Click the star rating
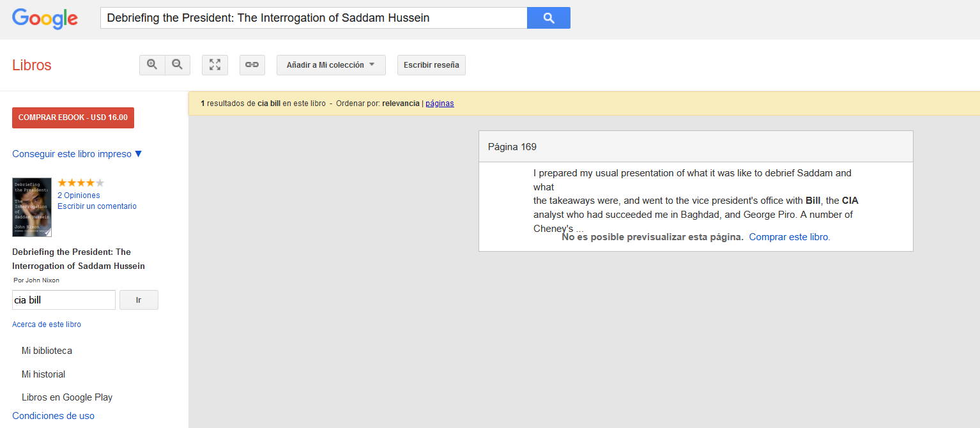 (x=80, y=183)
